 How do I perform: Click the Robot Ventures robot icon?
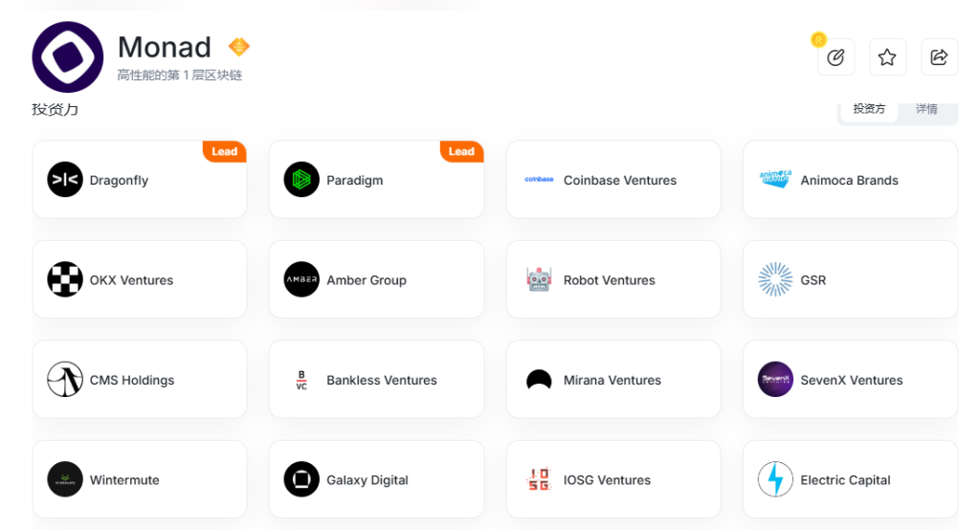[x=539, y=279]
